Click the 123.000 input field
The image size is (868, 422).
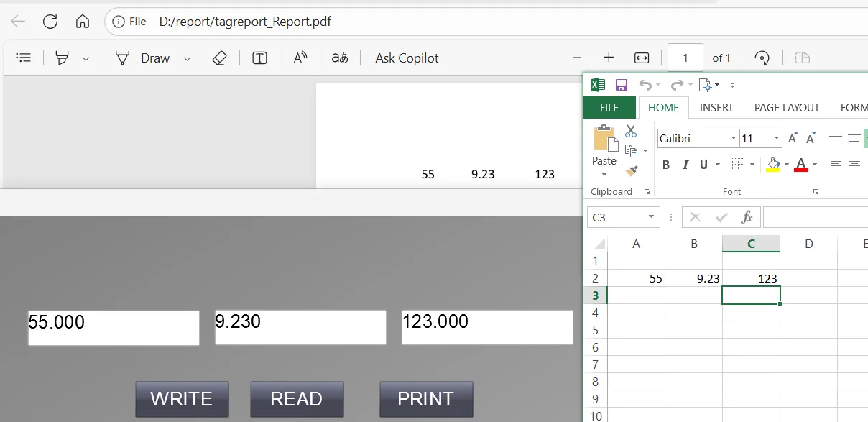pos(487,328)
